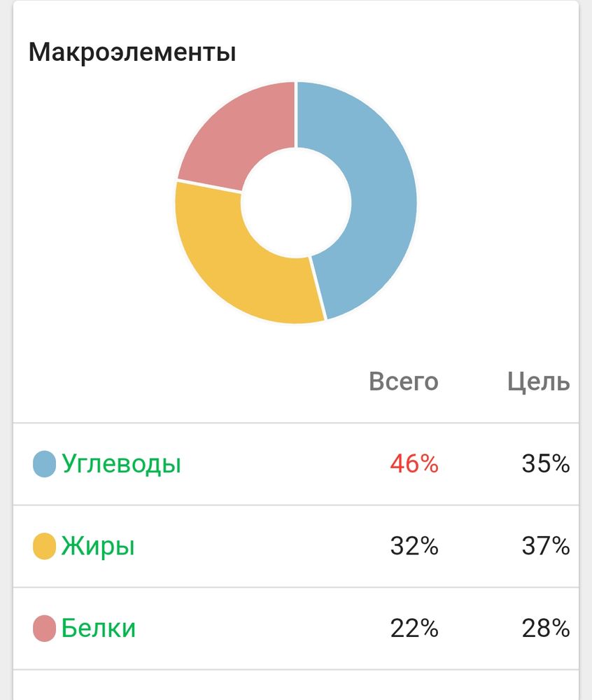Click the blue Углеводы legend dot icon
The height and width of the screenshot is (700, 592).
coord(43,462)
